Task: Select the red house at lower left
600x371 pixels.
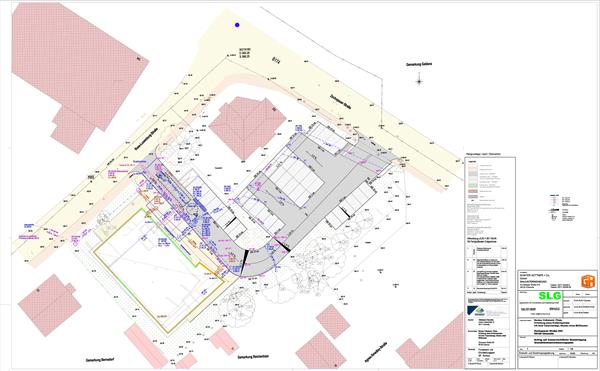Action: pyautogui.click(x=49, y=305)
